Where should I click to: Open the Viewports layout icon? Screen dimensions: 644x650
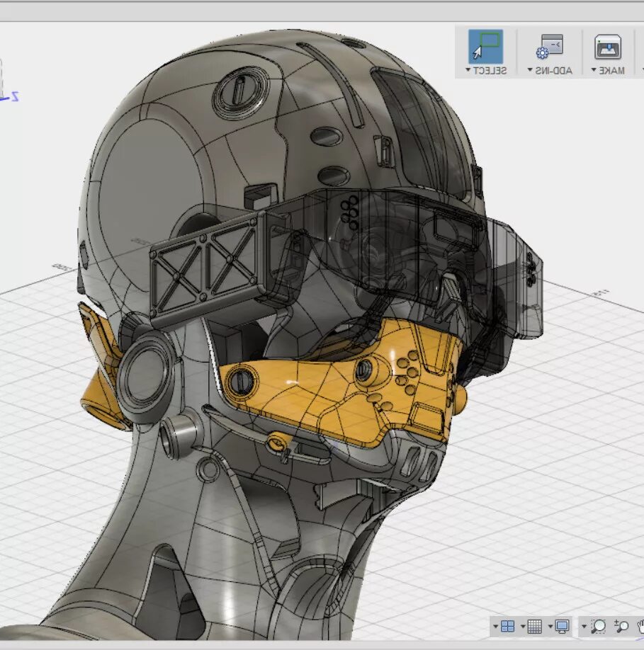(507, 626)
